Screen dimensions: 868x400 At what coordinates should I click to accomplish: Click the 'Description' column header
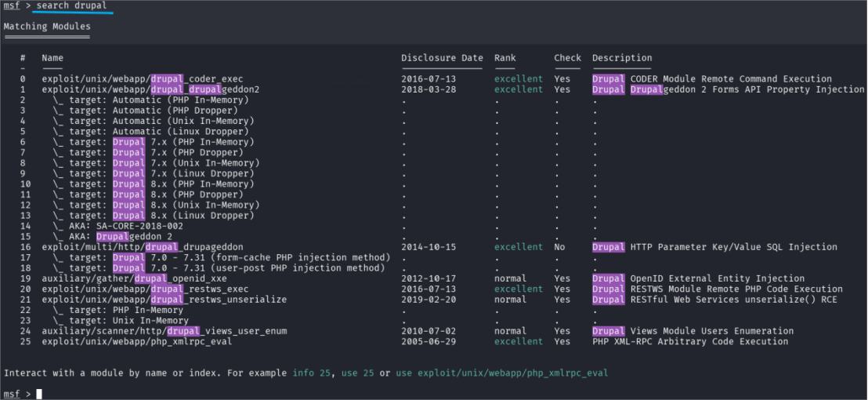622,58
